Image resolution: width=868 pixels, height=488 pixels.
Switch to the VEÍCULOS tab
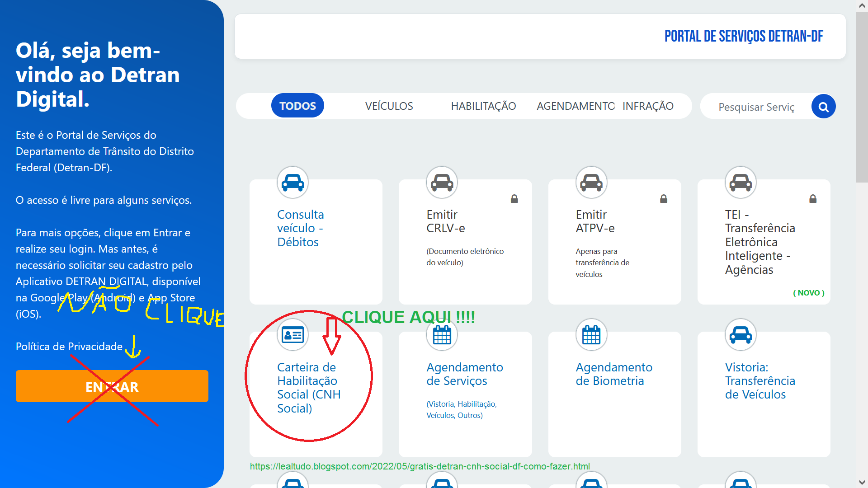pos(389,106)
